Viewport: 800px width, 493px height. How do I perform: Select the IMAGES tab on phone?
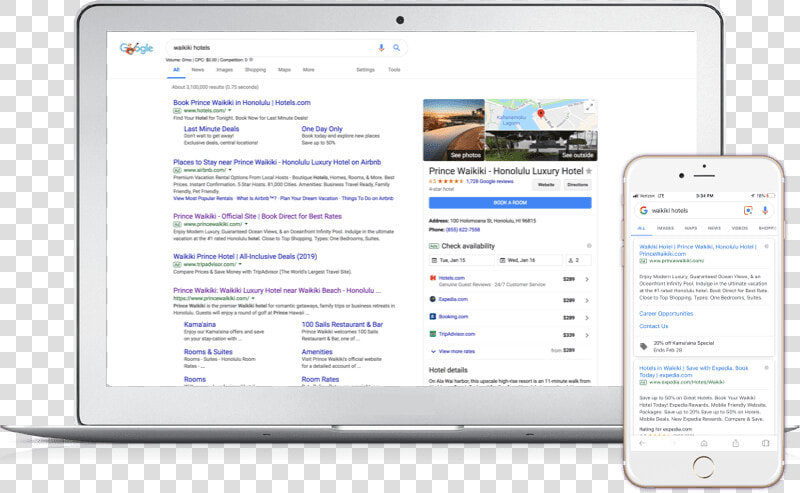pos(665,228)
